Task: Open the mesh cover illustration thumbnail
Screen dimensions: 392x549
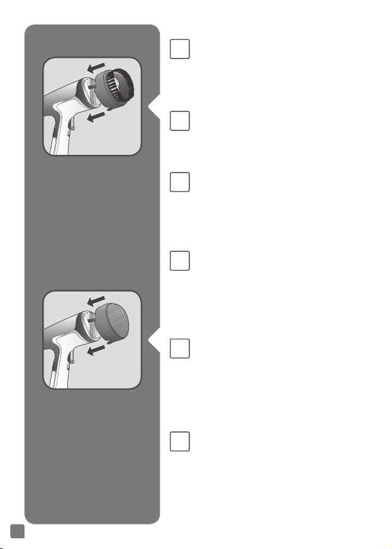Action: [x=92, y=339]
